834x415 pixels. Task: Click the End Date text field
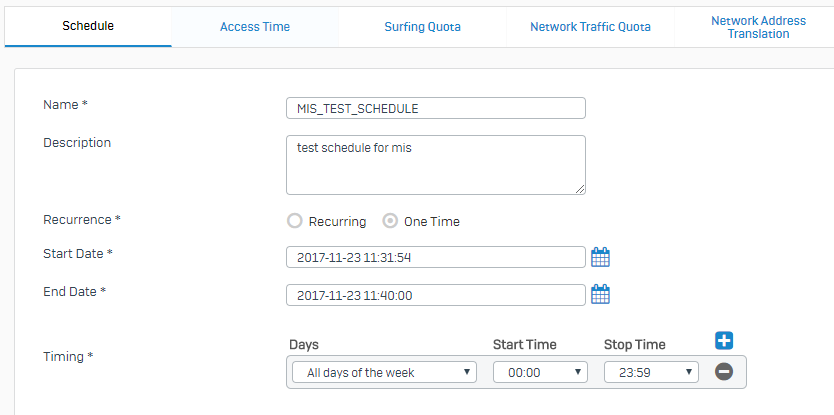click(x=436, y=295)
